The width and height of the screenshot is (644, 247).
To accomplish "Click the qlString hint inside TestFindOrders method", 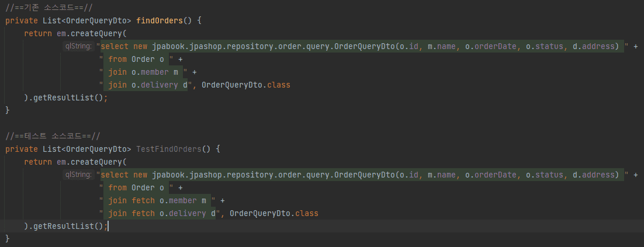I will tap(78, 175).
